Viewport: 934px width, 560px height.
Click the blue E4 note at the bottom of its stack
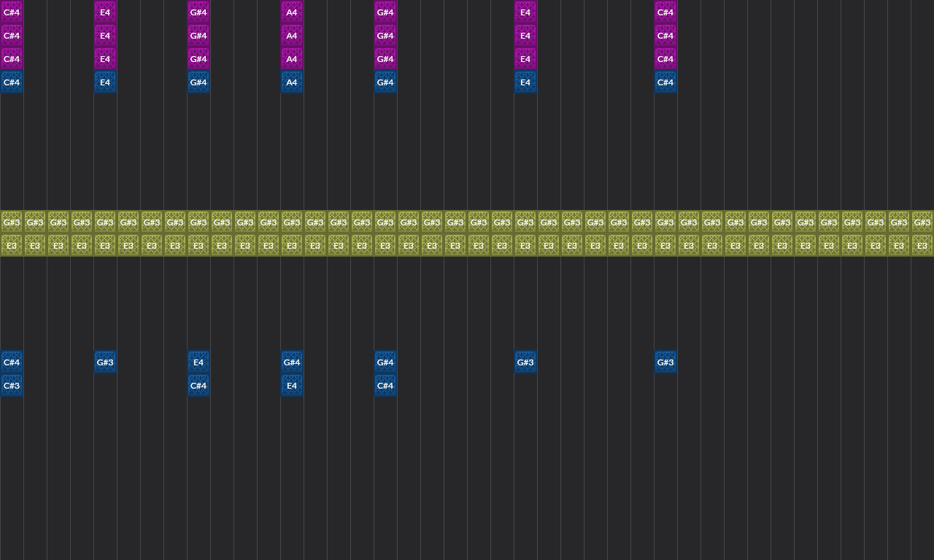point(104,82)
